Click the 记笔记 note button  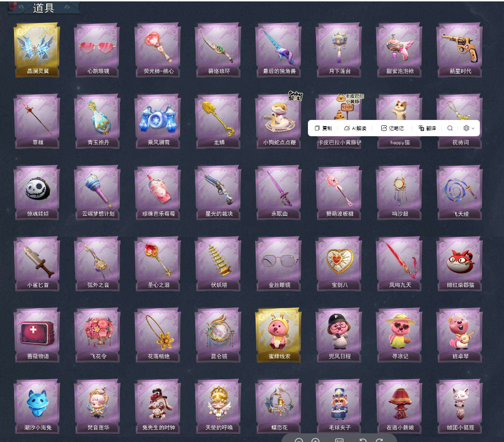[392, 128]
